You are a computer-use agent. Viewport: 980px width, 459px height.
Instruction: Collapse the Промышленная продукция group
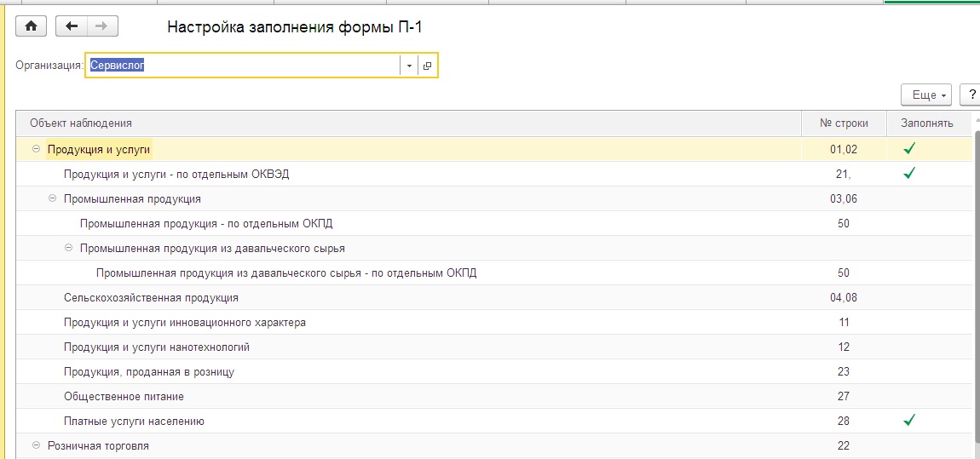[x=52, y=198]
